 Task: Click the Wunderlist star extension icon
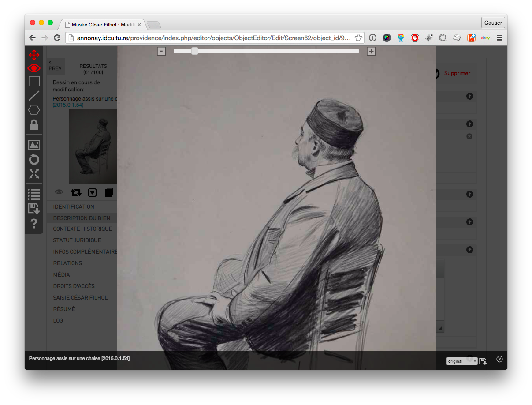[x=471, y=38]
